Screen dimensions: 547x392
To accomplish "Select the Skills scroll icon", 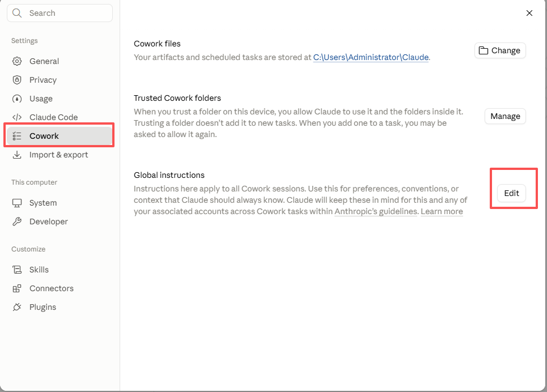I will pyautogui.click(x=17, y=270).
